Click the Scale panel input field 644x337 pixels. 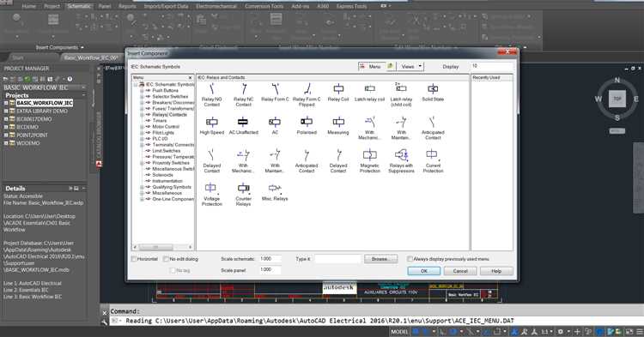[x=270, y=270]
